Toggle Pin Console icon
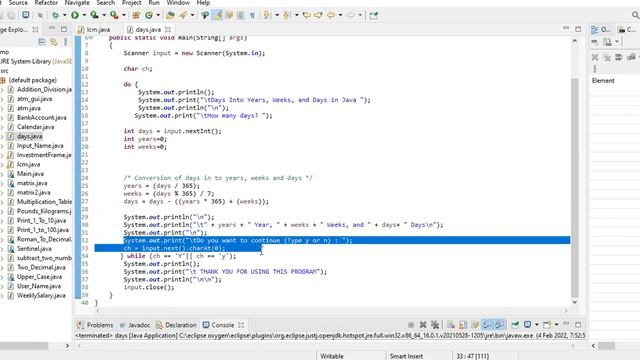This screenshot has width=640, height=360. point(515,325)
